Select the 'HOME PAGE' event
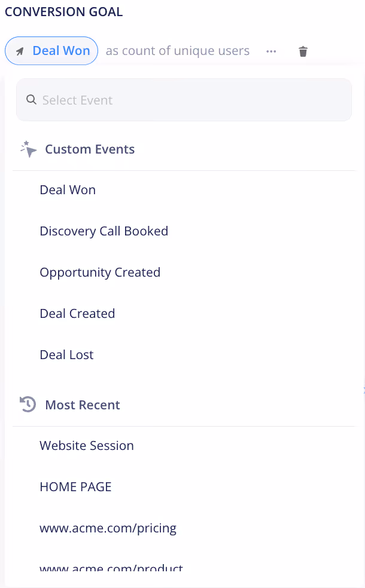 click(x=75, y=486)
